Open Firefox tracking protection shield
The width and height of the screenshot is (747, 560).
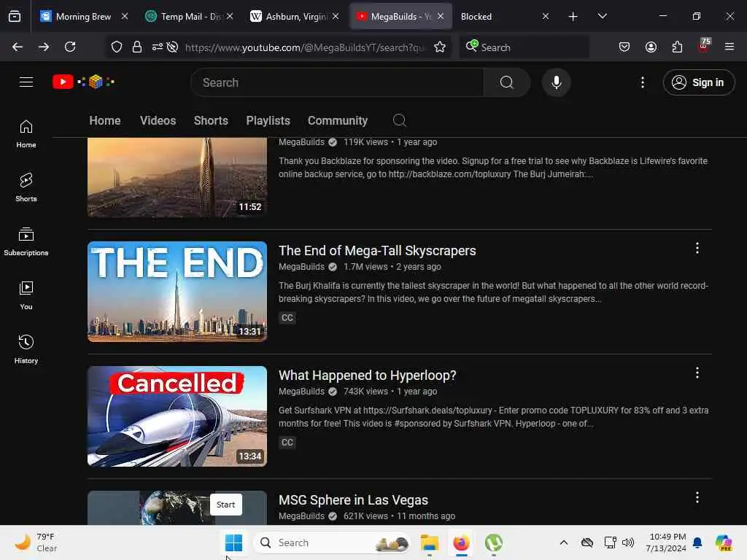click(117, 47)
